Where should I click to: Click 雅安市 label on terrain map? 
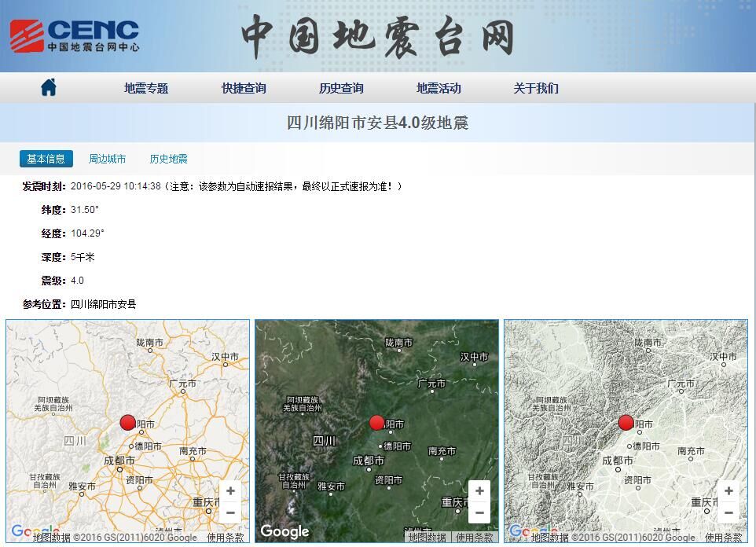pos(580,486)
